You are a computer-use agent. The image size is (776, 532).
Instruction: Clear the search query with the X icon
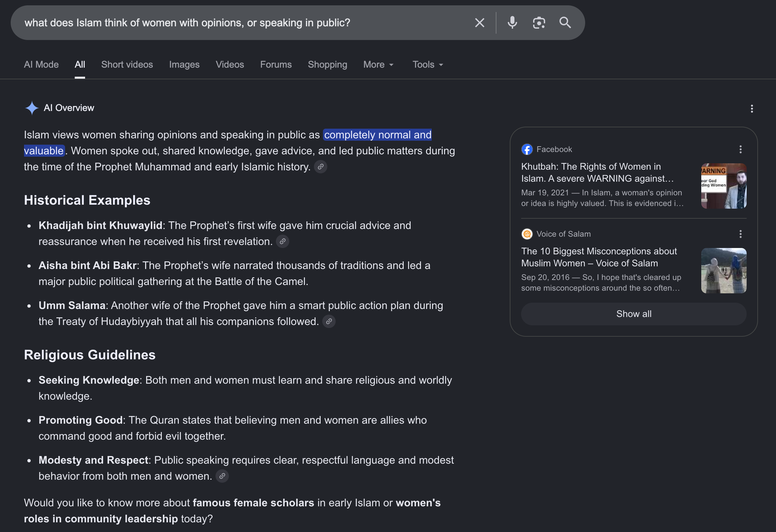pyautogui.click(x=479, y=23)
